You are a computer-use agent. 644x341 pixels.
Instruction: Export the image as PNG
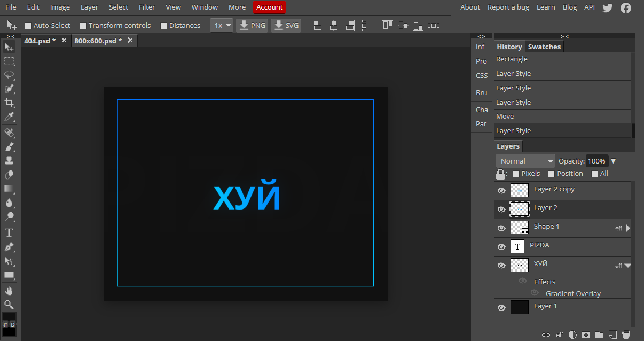pos(252,26)
